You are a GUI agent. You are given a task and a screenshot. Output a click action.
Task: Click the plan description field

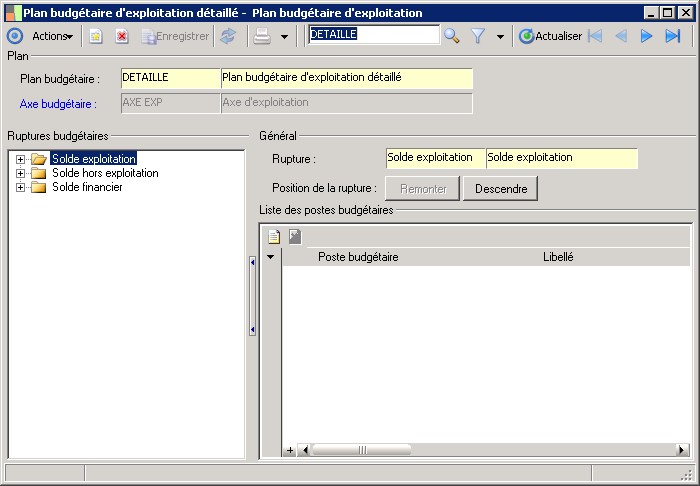click(x=347, y=78)
